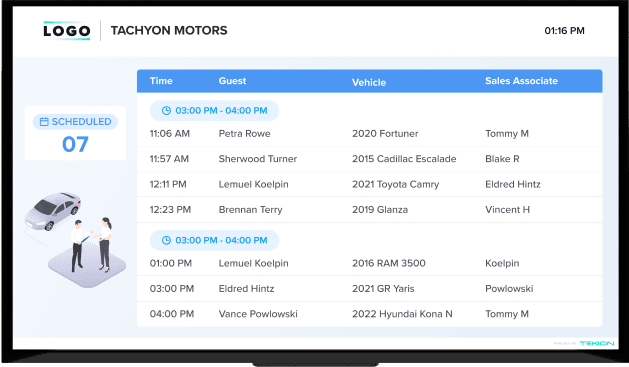The width and height of the screenshot is (629, 367).
Task: Click the 2021 GR Yaris cell
Action: [383, 289]
